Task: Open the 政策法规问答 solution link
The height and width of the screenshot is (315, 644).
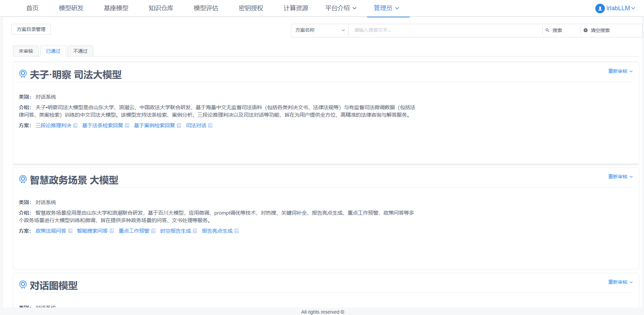Action: [x=51, y=231]
